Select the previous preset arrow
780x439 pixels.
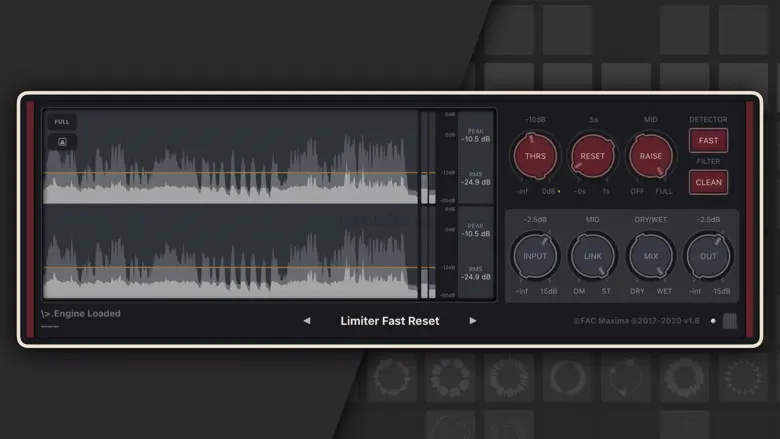(307, 321)
